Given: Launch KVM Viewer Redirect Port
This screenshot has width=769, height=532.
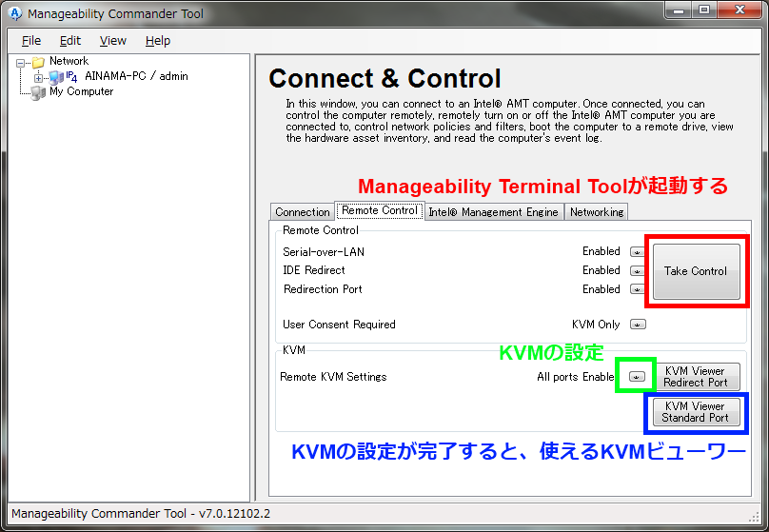Looking at the screenshot, I should 696,377.
